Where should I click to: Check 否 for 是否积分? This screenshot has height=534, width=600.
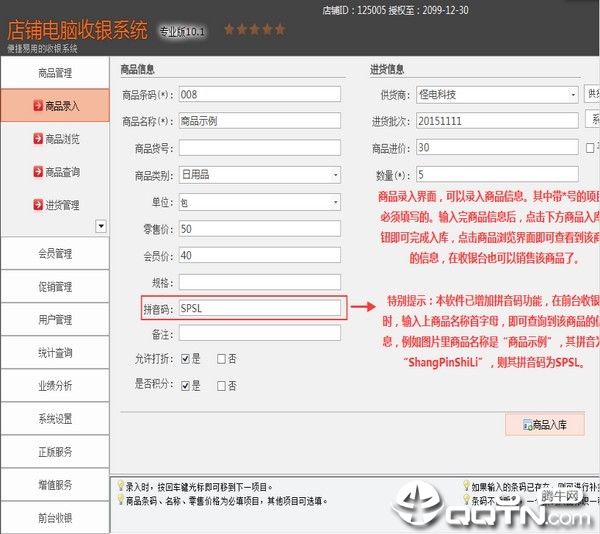click(221, 386)
